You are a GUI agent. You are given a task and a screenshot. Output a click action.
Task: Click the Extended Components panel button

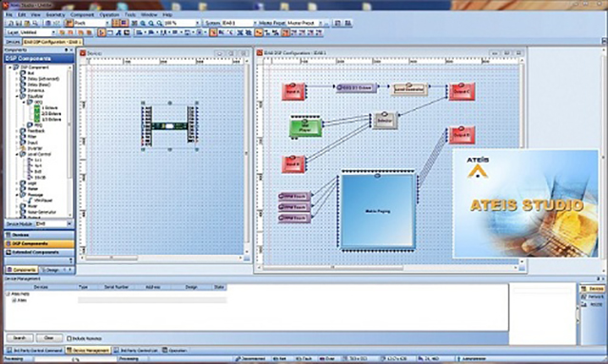click(x=39, y=252)
